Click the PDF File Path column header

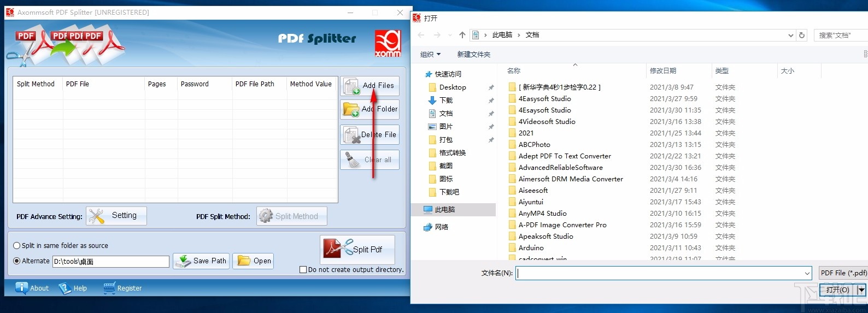[259, 84]
